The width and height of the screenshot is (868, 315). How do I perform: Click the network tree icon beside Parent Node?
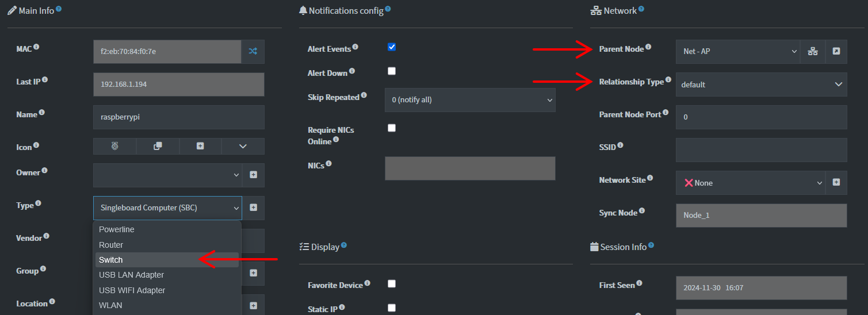tap(812, 52)
